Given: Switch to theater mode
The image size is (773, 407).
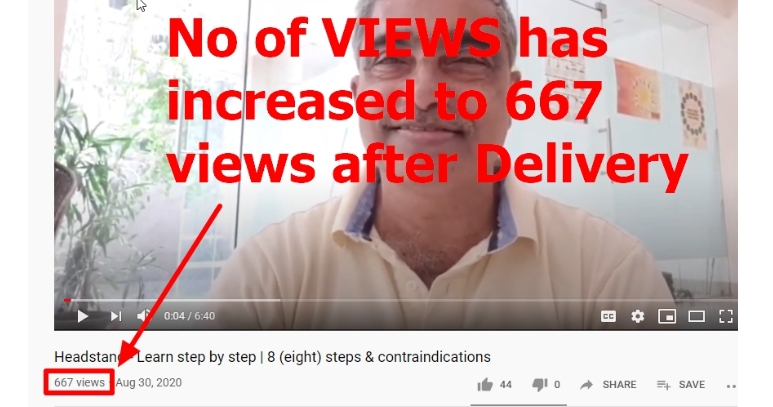Looking at the screenshot, I should click(696, 316).
